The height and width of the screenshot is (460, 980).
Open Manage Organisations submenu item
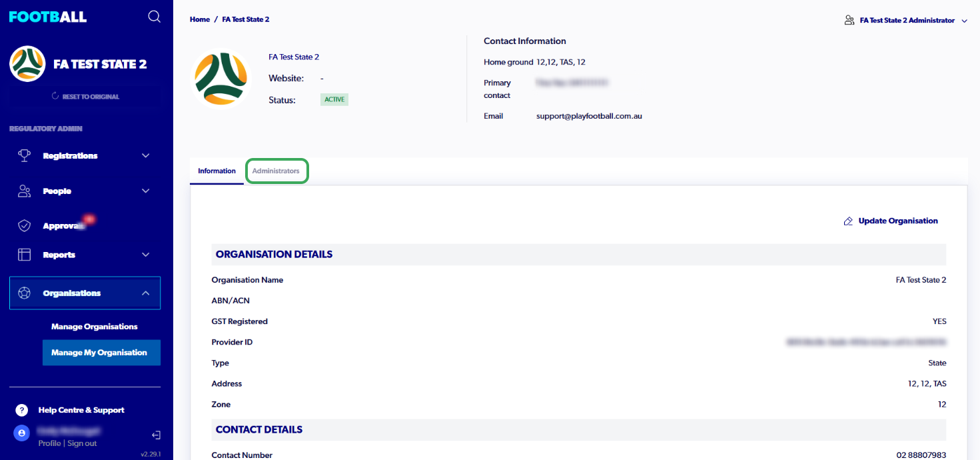click(x=95, y=327)
